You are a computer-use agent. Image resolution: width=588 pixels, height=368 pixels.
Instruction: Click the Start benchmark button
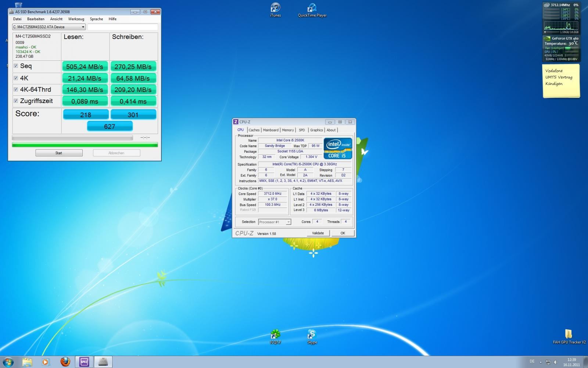[59, 153]
